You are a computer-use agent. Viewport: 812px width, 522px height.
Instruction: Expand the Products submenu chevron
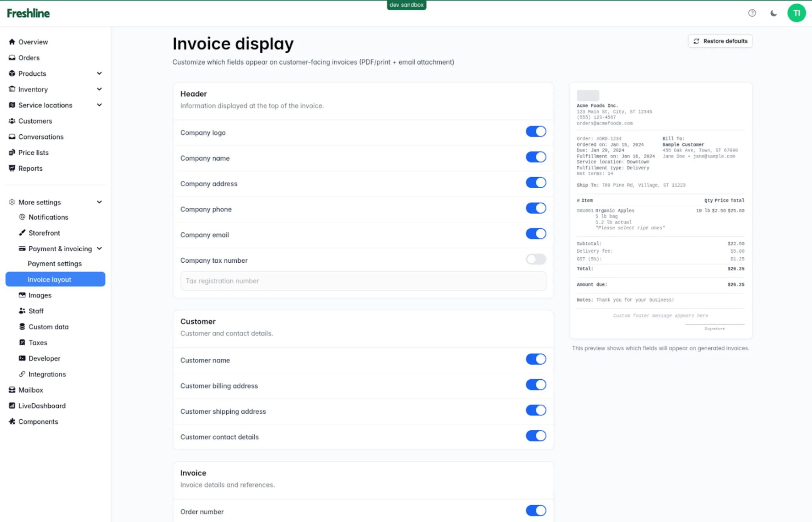[99, 73]
